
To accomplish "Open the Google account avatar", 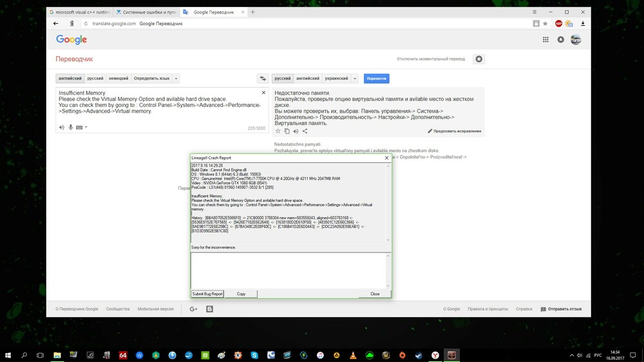I will [x=576, y=39].
